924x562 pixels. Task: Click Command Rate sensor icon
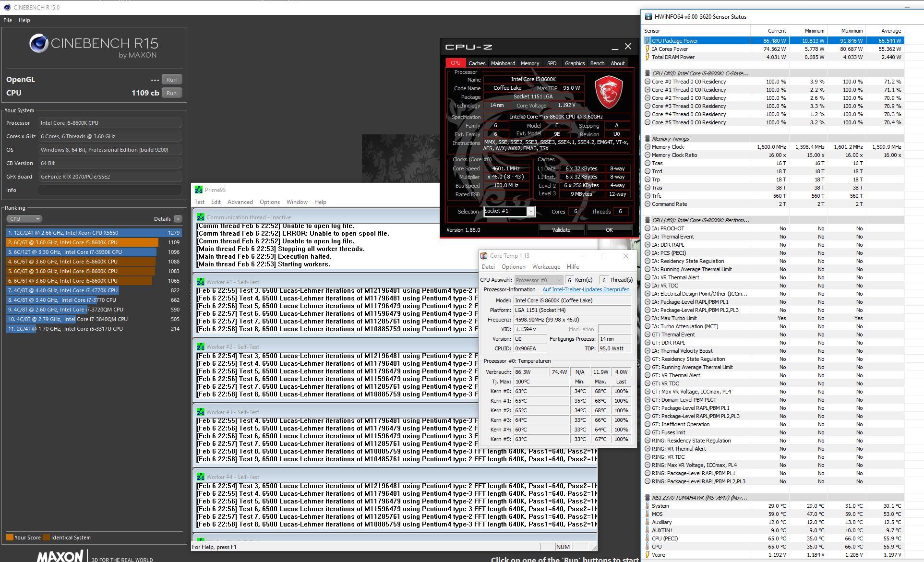click(648, 204)
